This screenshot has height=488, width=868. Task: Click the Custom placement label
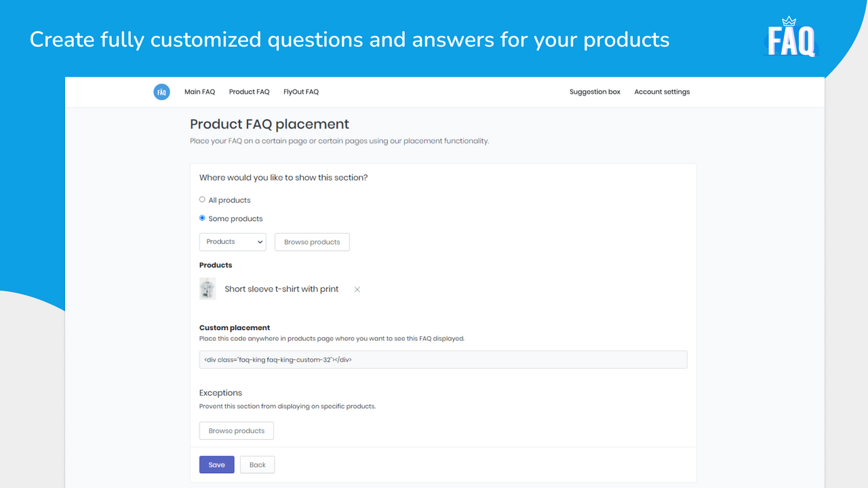[x=235, y=328]
